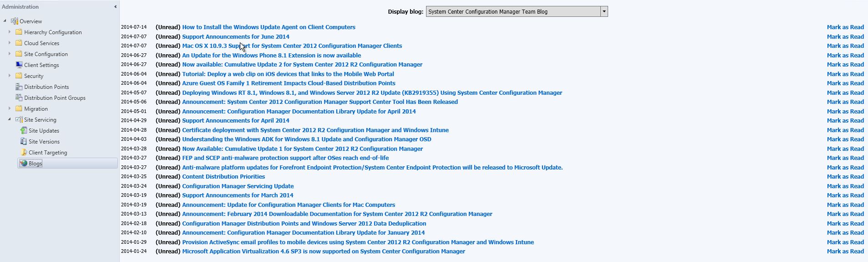Select the Overview node icon
The image size is (868, 262).
pos(15,21)
